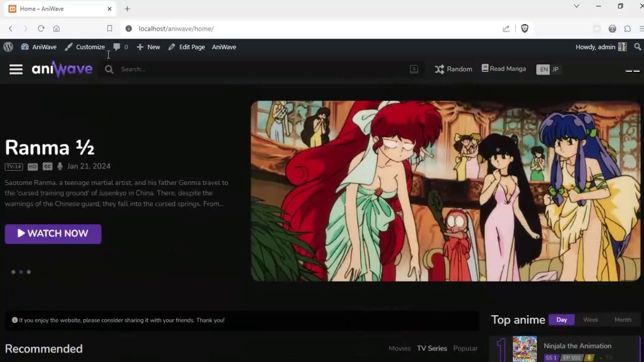This screenshot has width=644, height=362.
Task: Open the AniWave site menu in admin bar
Action: click(39, 47)
